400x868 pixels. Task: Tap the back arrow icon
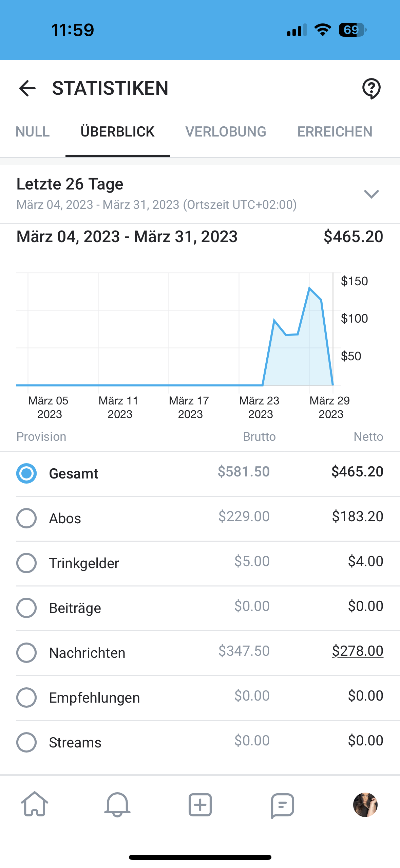27,88
